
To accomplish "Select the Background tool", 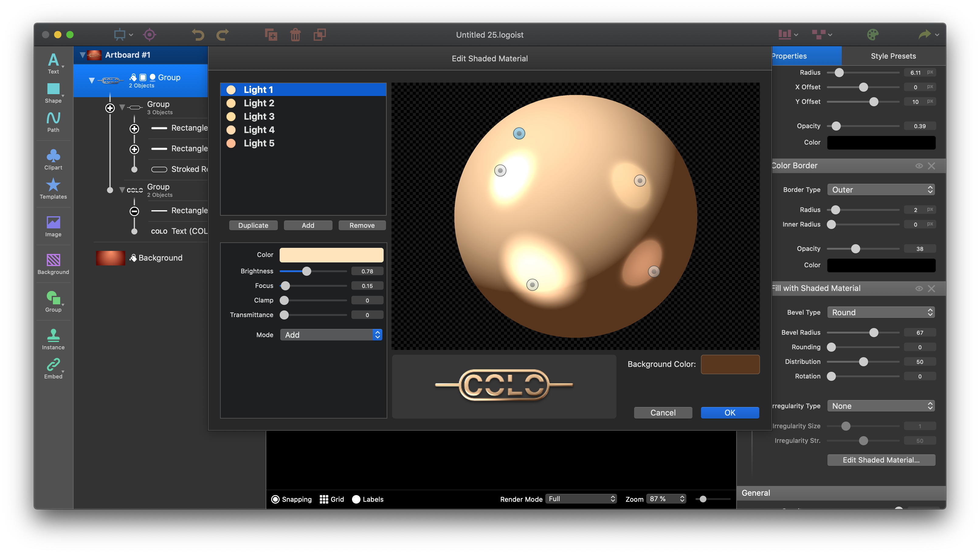I will (x=53, y=264).
